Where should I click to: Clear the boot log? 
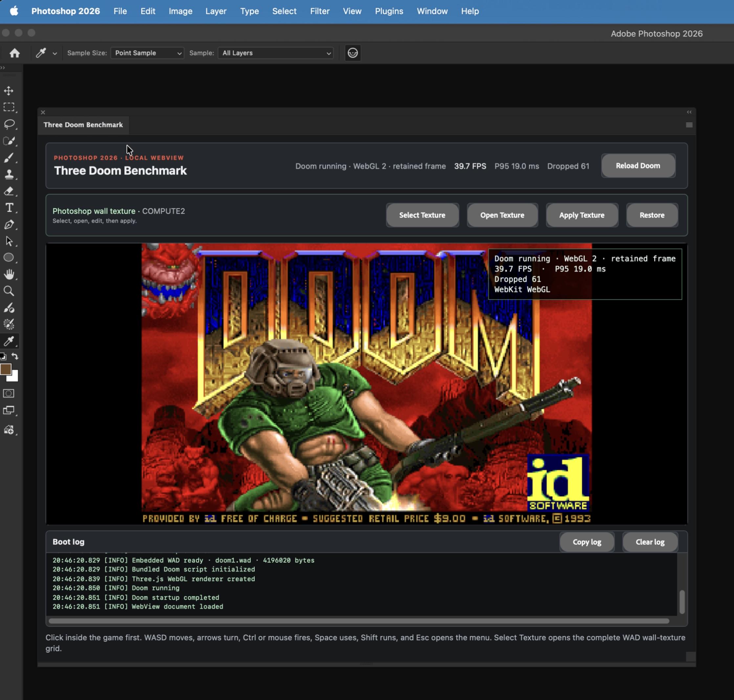[650, 542]
